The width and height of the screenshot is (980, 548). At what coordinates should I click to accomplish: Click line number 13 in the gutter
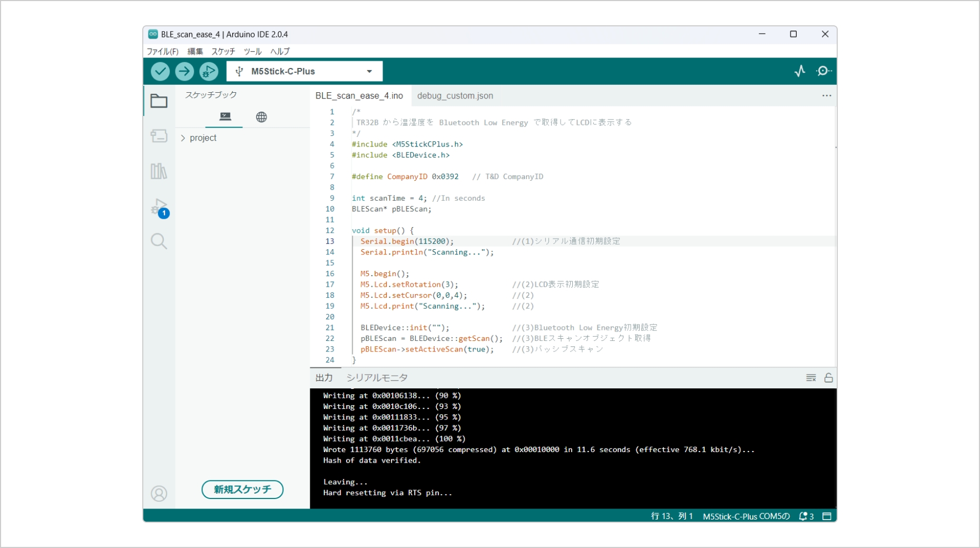[330, 241]
